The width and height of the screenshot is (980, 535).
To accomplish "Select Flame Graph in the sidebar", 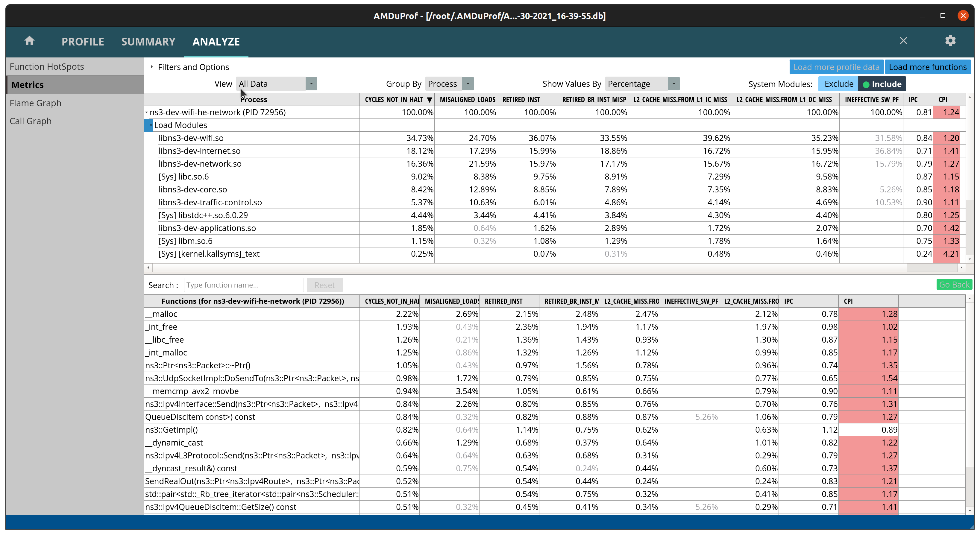I will [x=35, y=103].
